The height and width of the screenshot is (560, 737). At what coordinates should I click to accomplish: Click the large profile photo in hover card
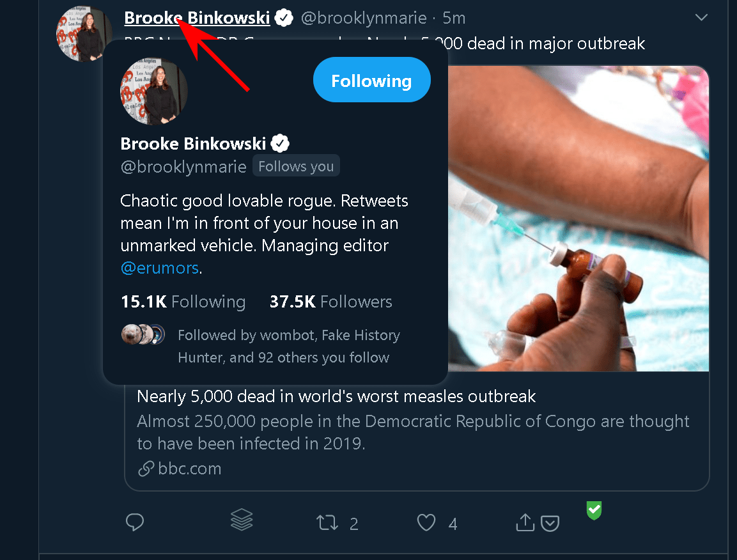pyautogui.click(x=154, y=91)
